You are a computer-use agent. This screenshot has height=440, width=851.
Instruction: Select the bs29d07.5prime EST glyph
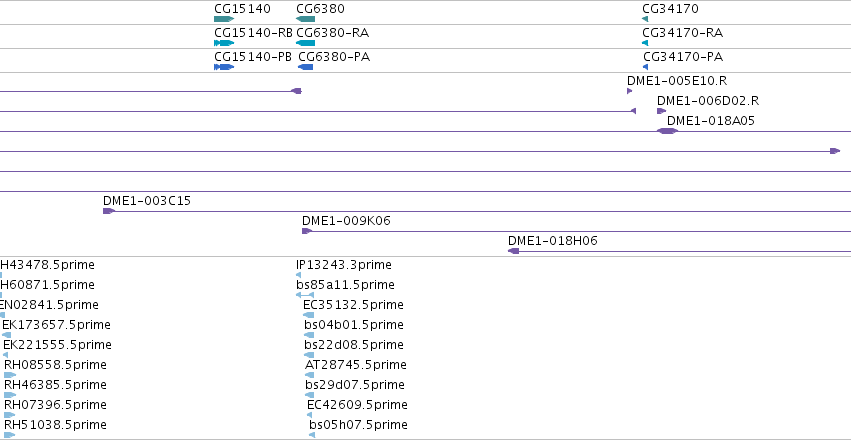(x=309, y=396)
